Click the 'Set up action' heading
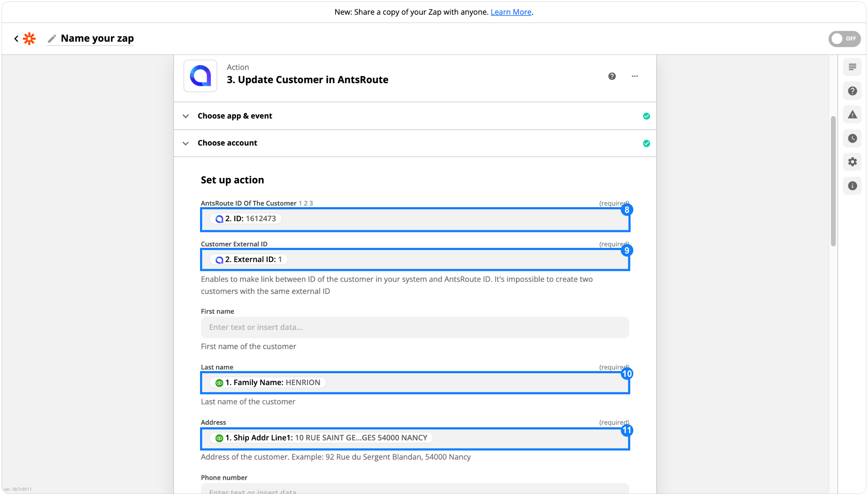The width and height of the screenshot is (868, 495). (x=232, y=180)
